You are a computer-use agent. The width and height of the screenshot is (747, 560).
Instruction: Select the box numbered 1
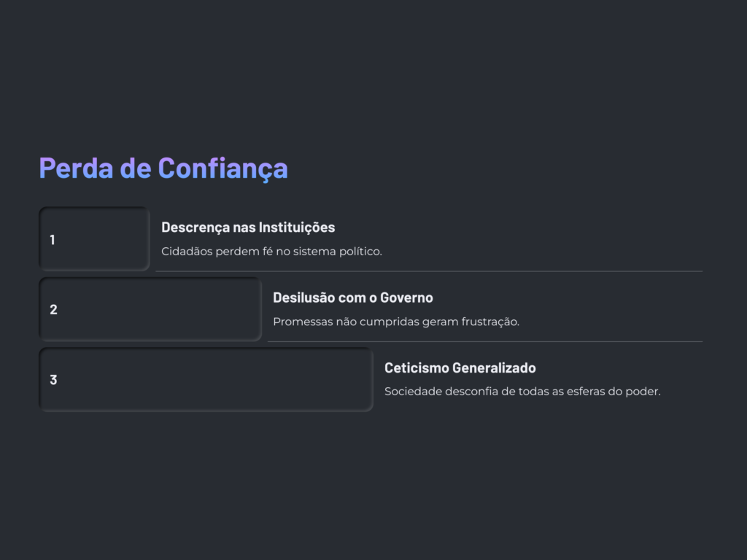[x=94, y=239]
